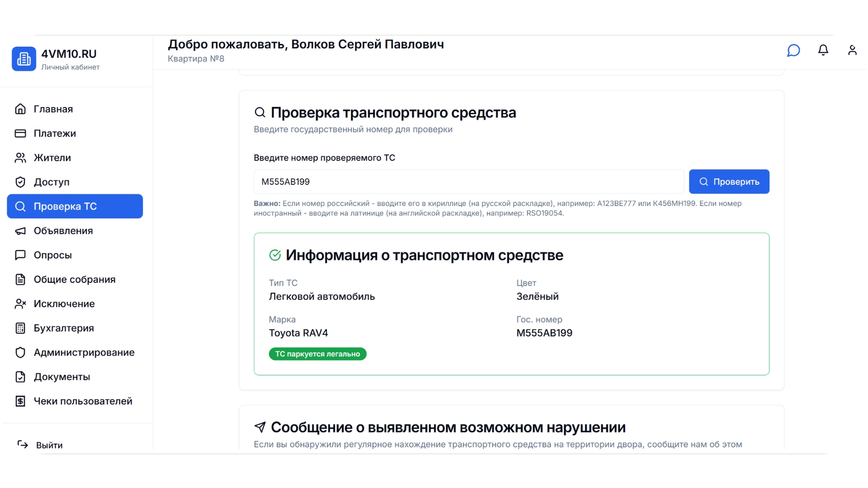Viewport: 868px width, 488px height.
Task: Open the Опросы section
Action: pyautogui.click(x=52, y=255)
